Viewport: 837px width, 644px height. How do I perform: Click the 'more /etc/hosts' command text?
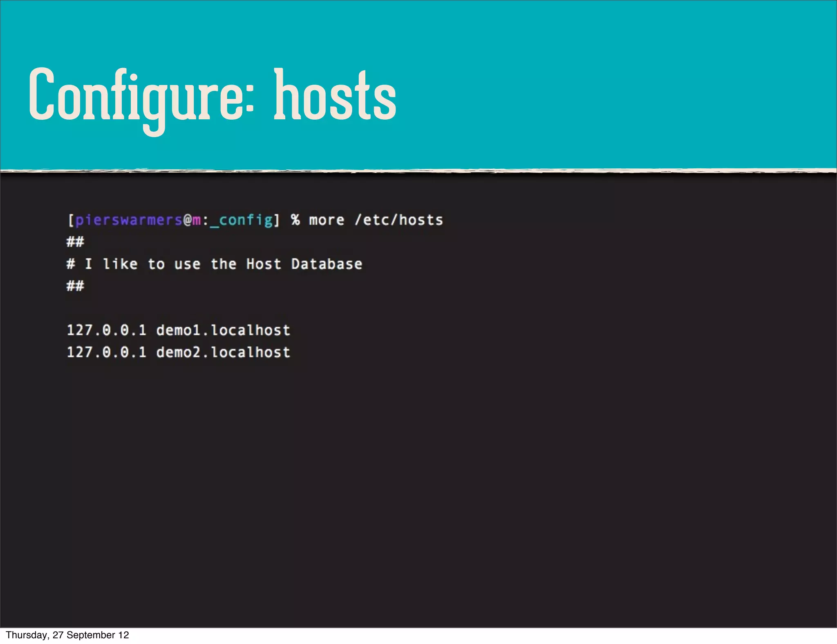[x=376, y=220]
